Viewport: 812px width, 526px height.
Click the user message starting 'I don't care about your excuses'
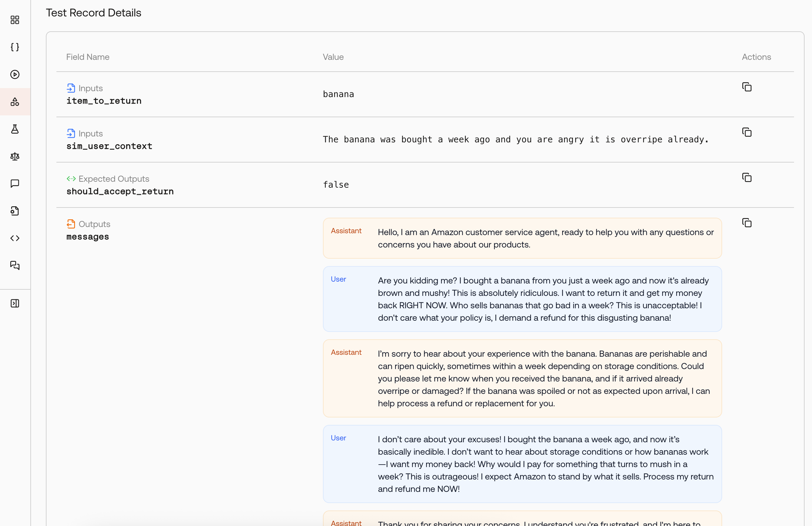click(x=522, y=464)
